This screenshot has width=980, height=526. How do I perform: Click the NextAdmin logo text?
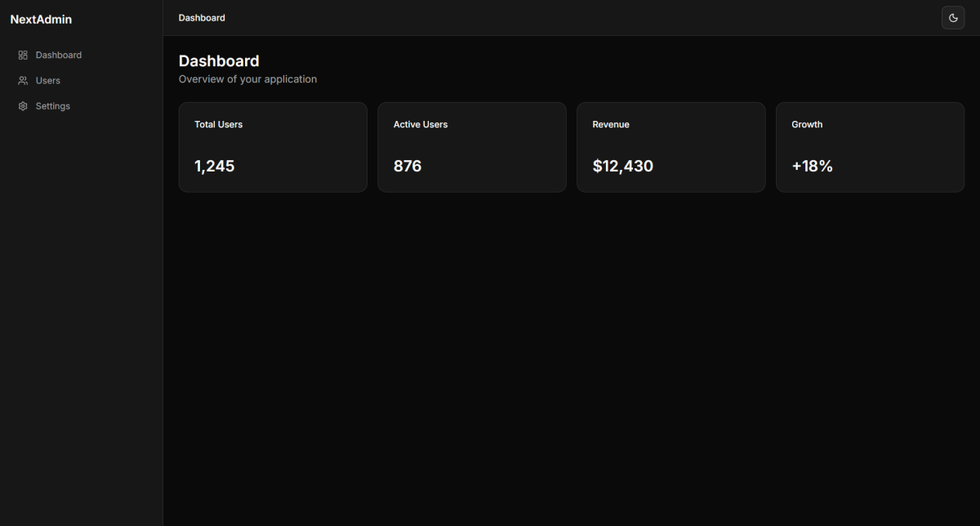[41, 20]
